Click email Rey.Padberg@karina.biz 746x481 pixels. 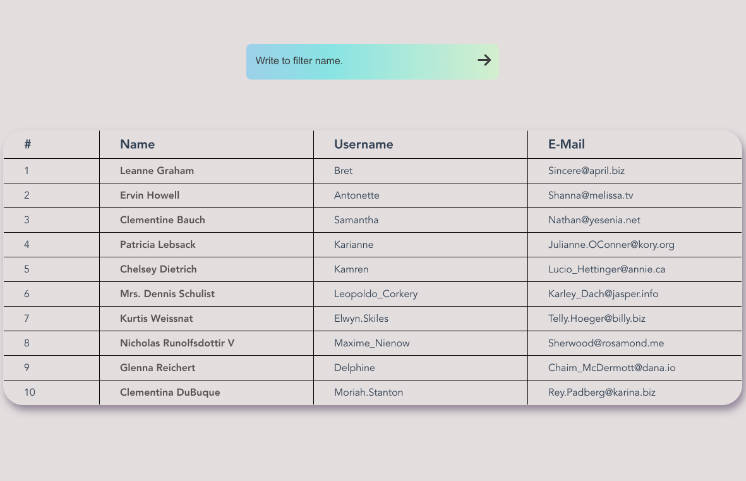(x=601, y=393)
